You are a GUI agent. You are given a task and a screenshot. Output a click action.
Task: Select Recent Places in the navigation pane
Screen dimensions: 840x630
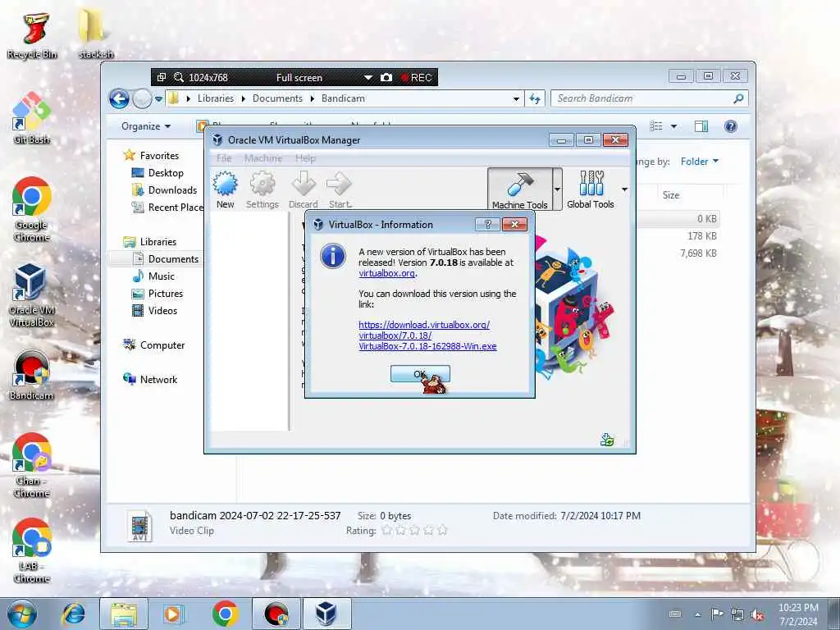[167, 208]
